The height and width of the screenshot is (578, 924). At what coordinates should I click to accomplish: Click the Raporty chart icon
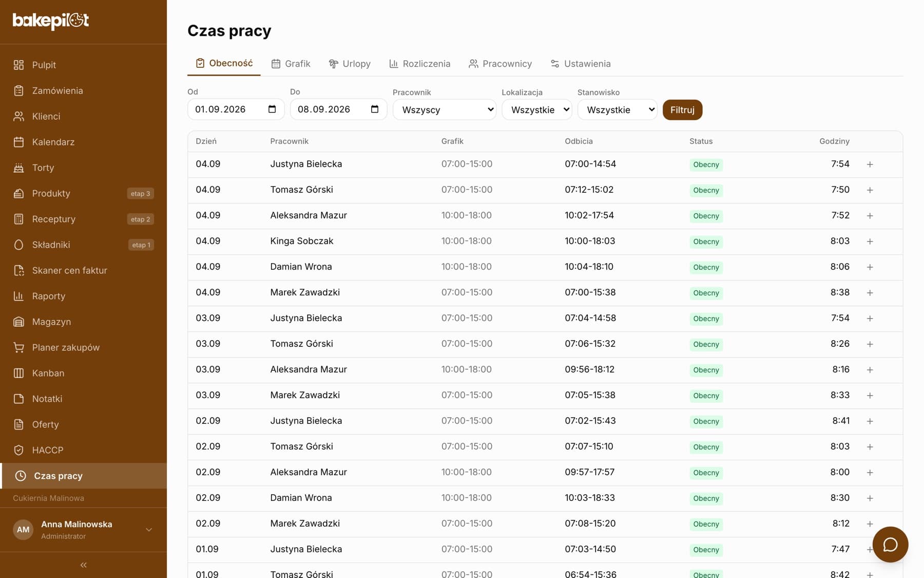[x=18, y=296]
